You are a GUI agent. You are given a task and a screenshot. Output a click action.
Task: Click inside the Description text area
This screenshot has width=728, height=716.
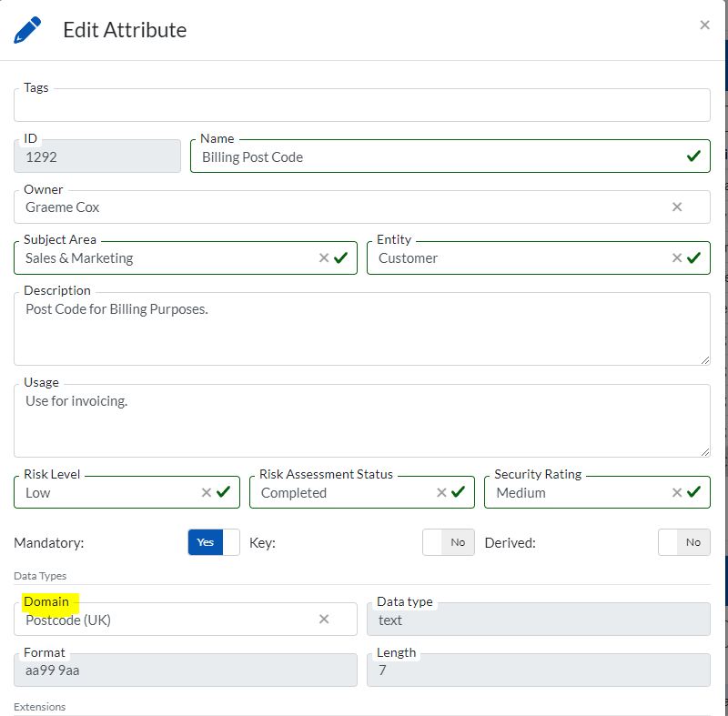pos(361,332)
